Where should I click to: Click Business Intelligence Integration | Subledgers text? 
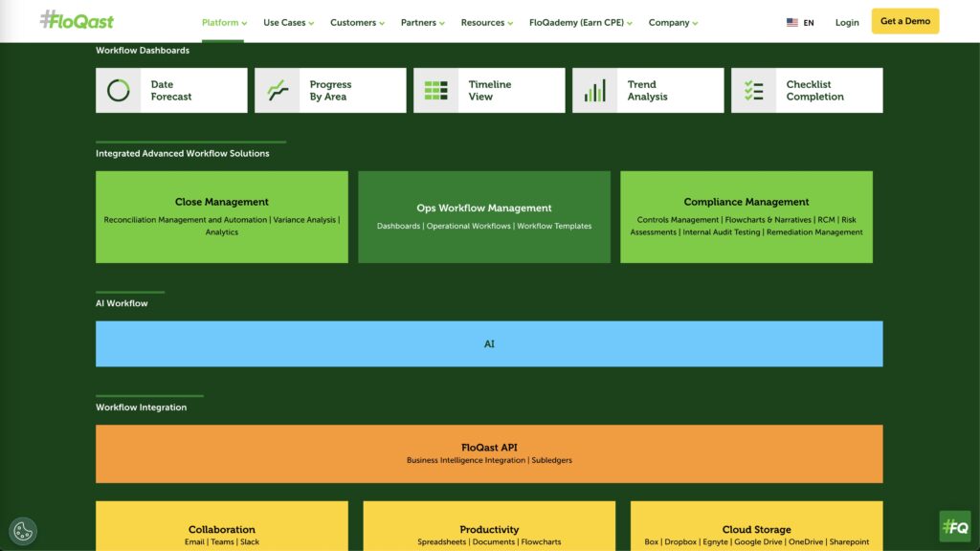(x=489, y=460)
